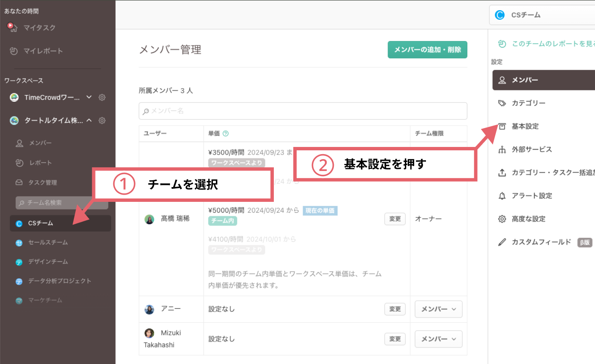
Task: Click 変更 button for 高橋 瑞稀
Action: click(x=395, y=219)
